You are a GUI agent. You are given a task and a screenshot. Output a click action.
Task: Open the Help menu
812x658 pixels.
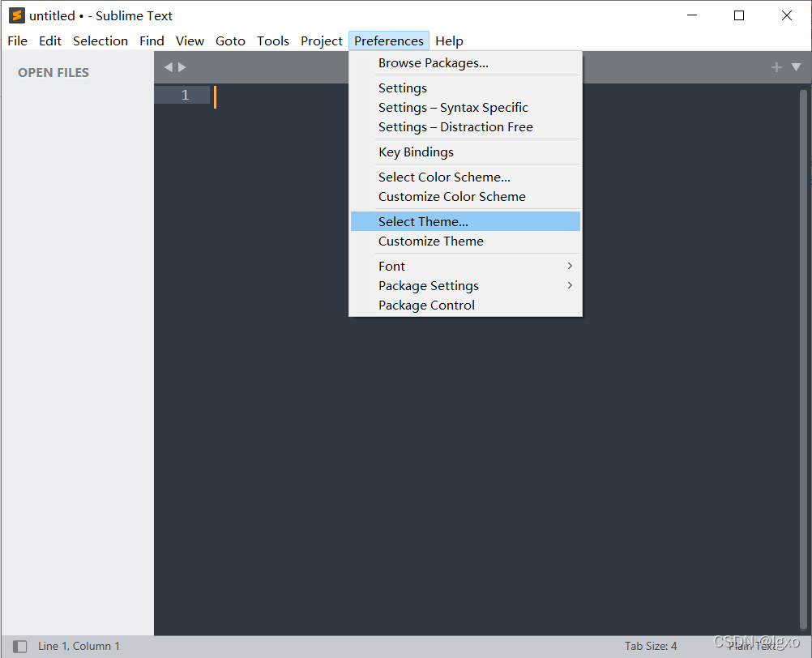pyautogui.click(x=449, y=41)
